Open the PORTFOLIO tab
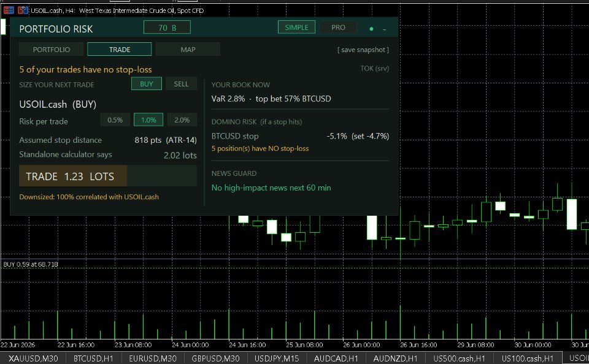589x364 pixels. pyautogui.click(x=52, y=49)
